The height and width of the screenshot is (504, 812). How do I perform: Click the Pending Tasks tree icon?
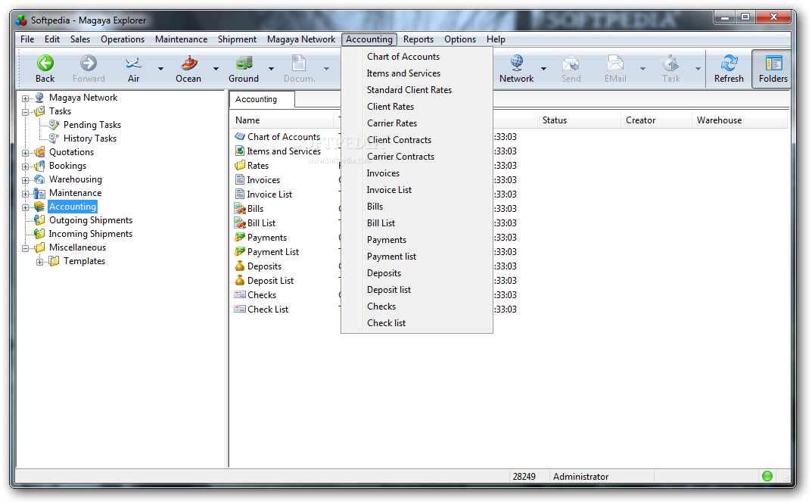pyautogui.click(x=54, y=124)
